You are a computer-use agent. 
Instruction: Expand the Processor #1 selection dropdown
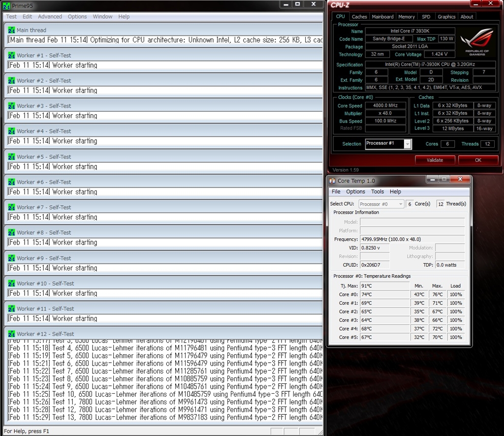point(408,144)
